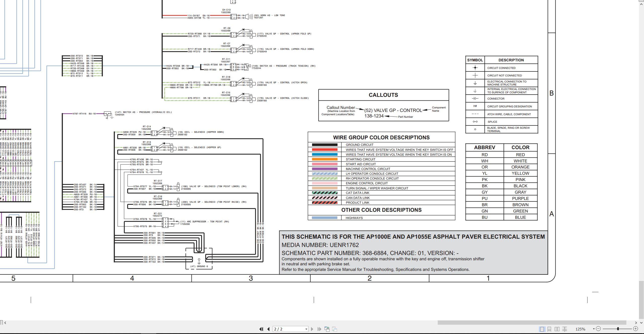Viewport: 644px width, 334px height.
Task: Click the ORANGE color cell
Action: pos(520,167)
